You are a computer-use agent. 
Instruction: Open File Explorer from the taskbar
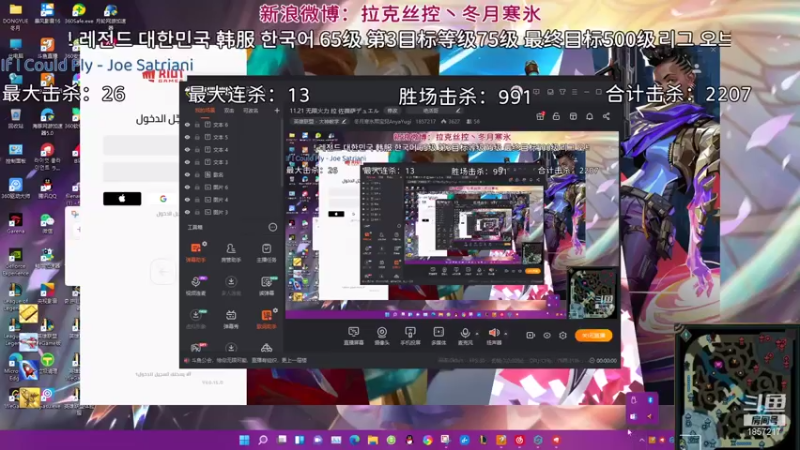click(373, 440)
